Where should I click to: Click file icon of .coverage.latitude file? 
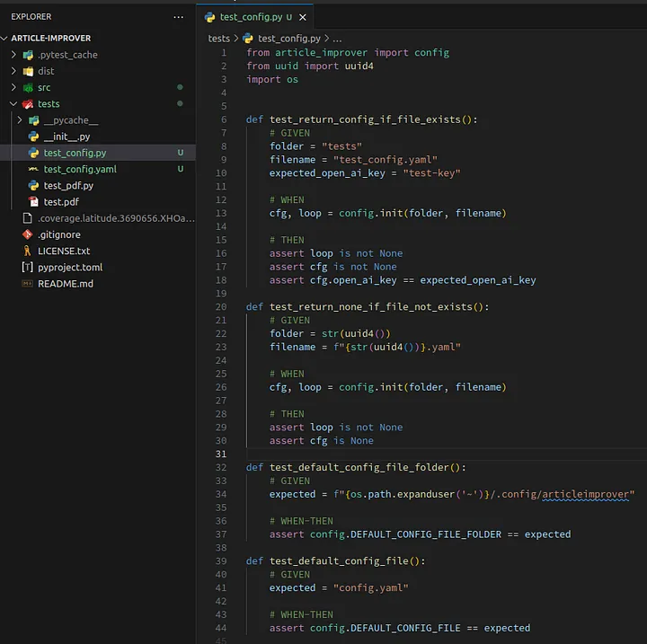[x=28, y=218]
